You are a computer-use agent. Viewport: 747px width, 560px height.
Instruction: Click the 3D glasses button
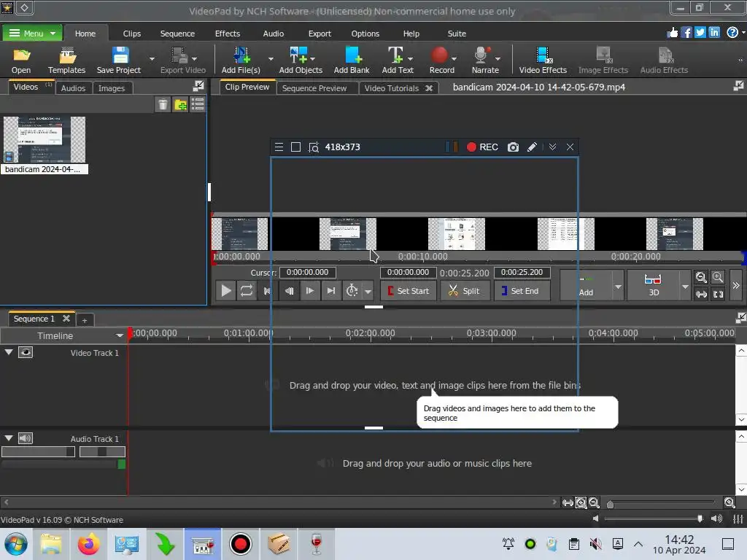pos(653,285)
